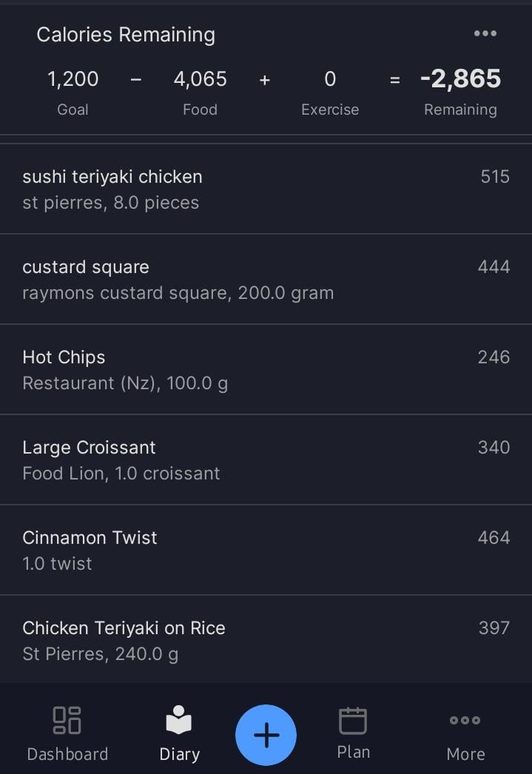The width and height of the screenshot is (532, 774).
Task: Tap the Dashboard icon in bottom navigation
Action: (x=67, y=720)
